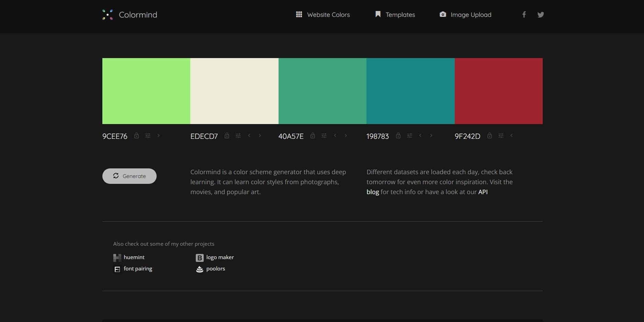Click the Website Colors grid icon
644x322 pixels.
click(x=298, y=14)
